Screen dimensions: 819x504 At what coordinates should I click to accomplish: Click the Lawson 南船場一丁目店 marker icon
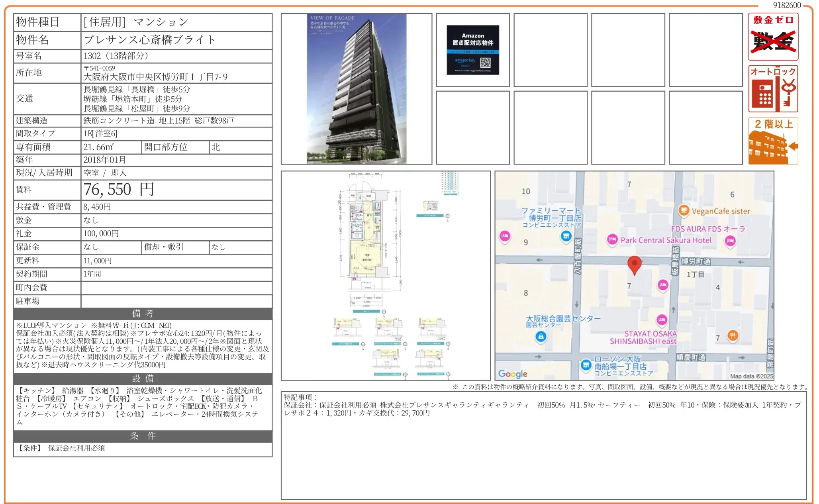coord(586,365)
